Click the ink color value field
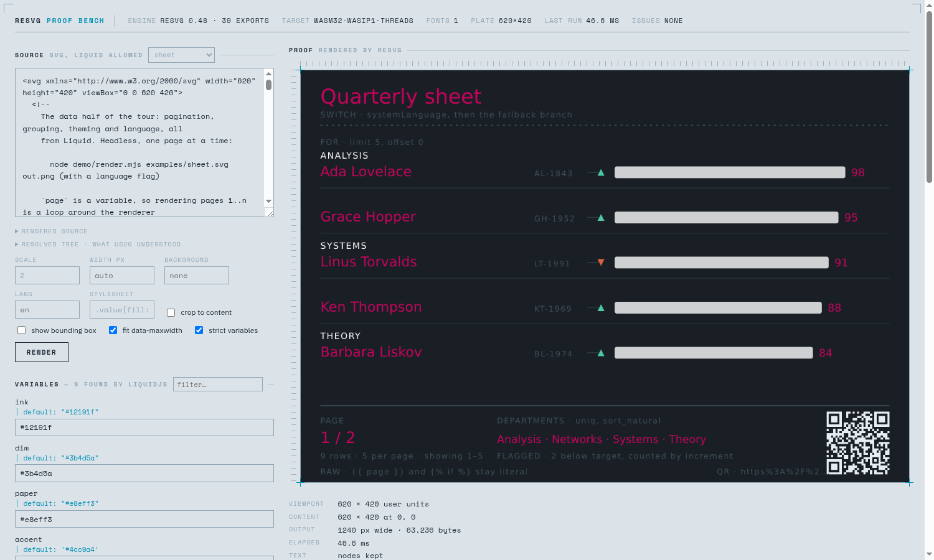934x560 pixels. click(144, 427)
